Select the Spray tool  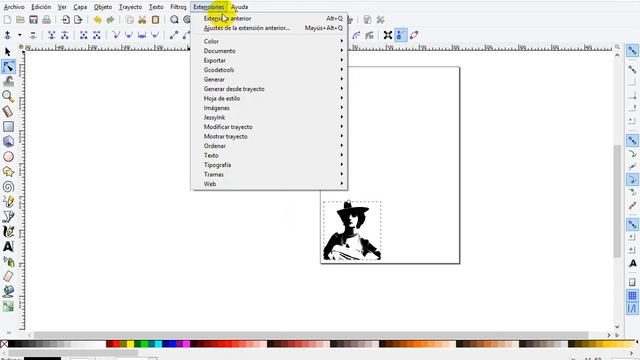click(8, 261)
